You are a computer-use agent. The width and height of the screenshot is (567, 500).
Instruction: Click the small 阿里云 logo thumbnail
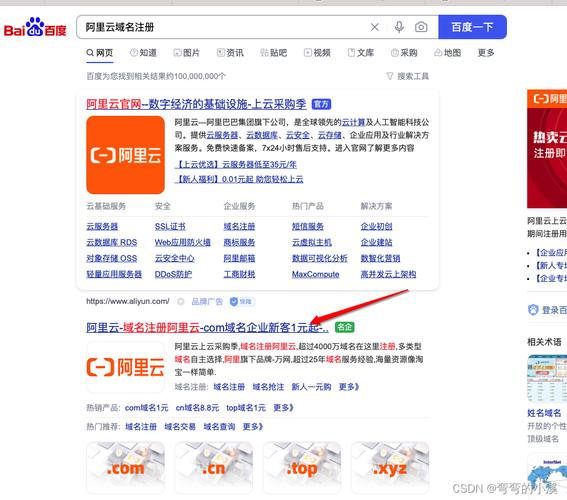point(125,367)
